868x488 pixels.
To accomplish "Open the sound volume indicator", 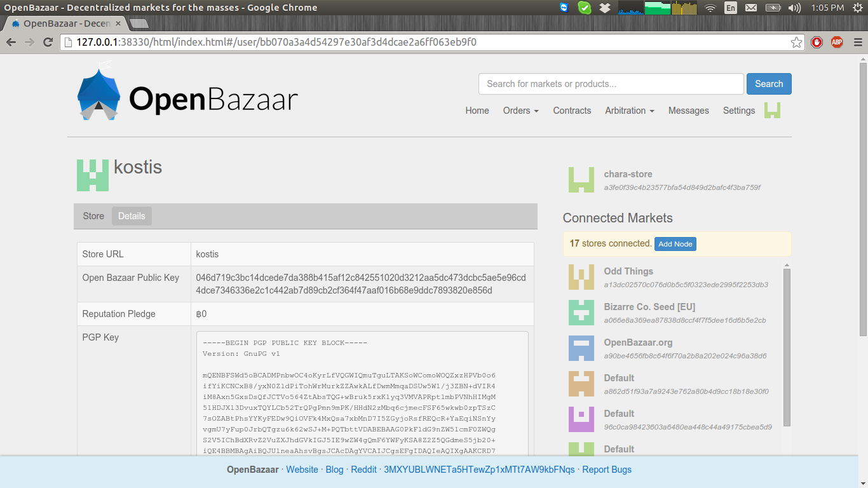I will 794,8.
